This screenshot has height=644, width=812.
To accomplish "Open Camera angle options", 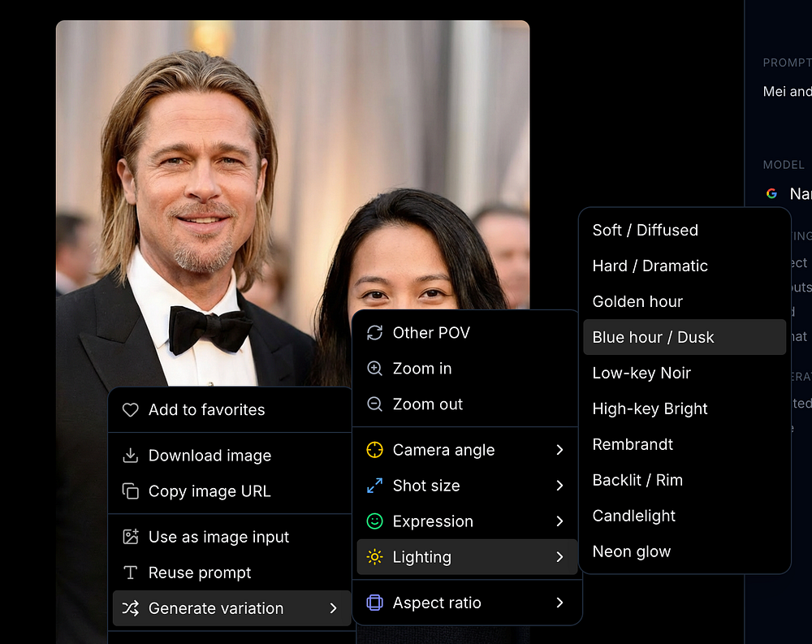I will (x=467, y=450).
